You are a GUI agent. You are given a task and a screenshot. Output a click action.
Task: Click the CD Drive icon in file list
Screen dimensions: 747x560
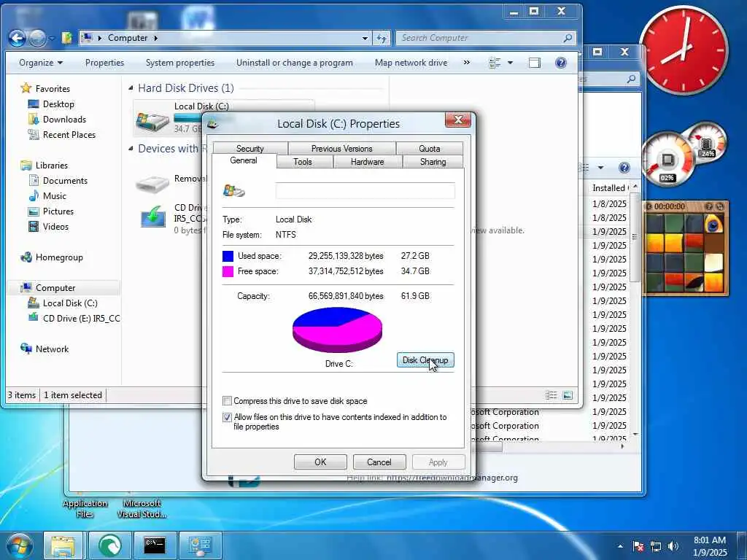(x=153, y=217)
